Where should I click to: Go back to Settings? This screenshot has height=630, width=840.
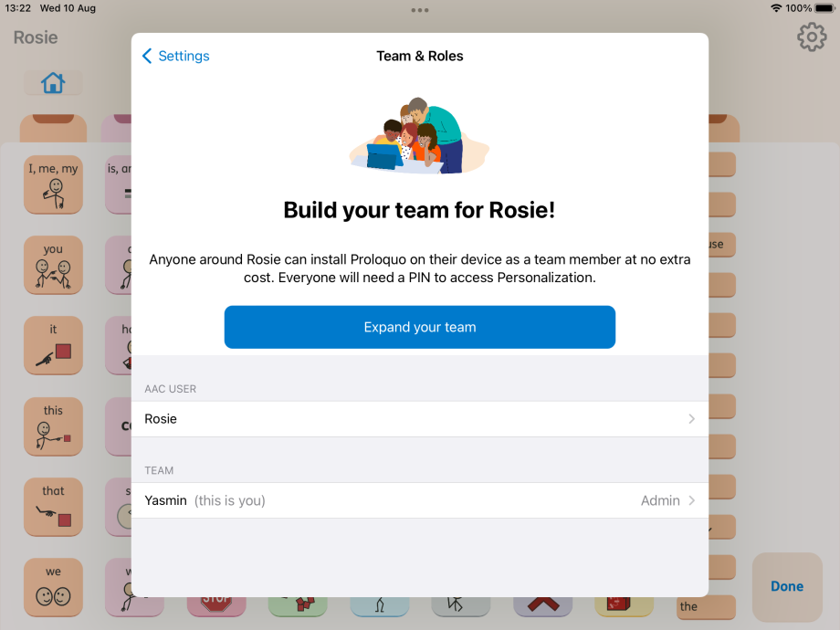[175, 56]
